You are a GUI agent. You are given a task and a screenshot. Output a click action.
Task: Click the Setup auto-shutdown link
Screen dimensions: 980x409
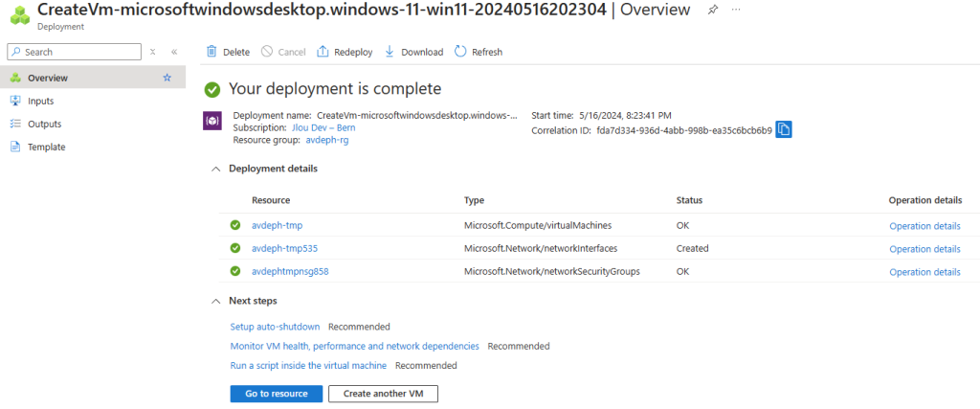[x=275, y=327]
